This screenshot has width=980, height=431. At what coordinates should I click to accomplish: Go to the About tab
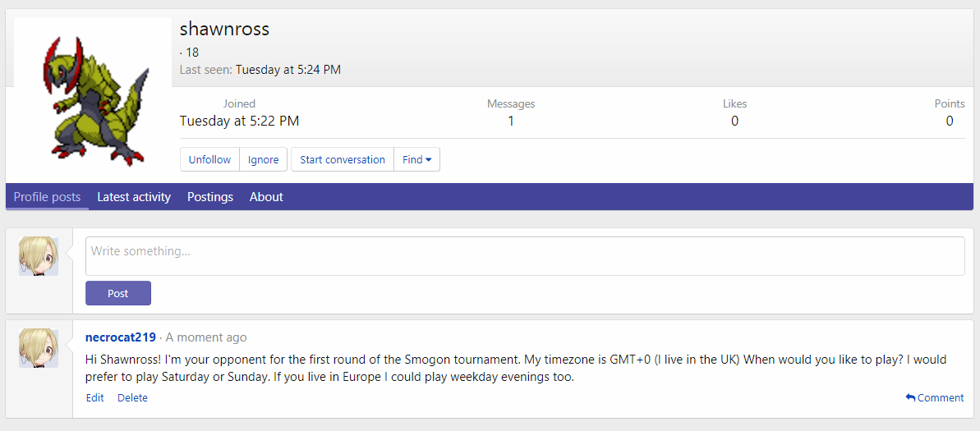point(266,197)
